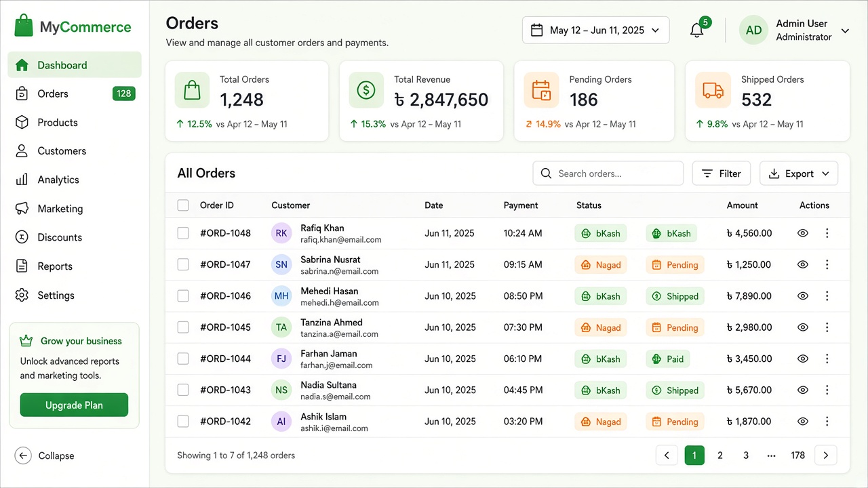Image resolution: width=868 pixels, height=488 pixels.
Task: Open the May 12 – Jun 11, 2025 date range dropdown
Action: coord(595,30)
